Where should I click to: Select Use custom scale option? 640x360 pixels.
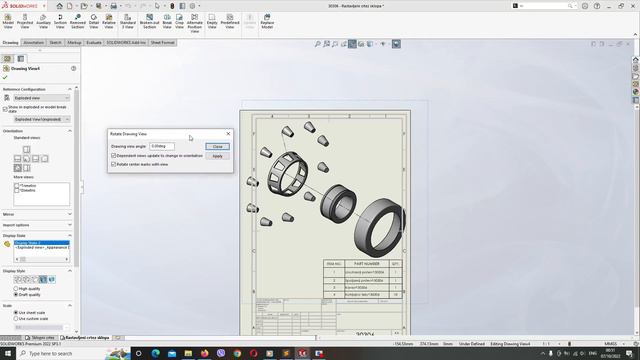click(16, 318)
